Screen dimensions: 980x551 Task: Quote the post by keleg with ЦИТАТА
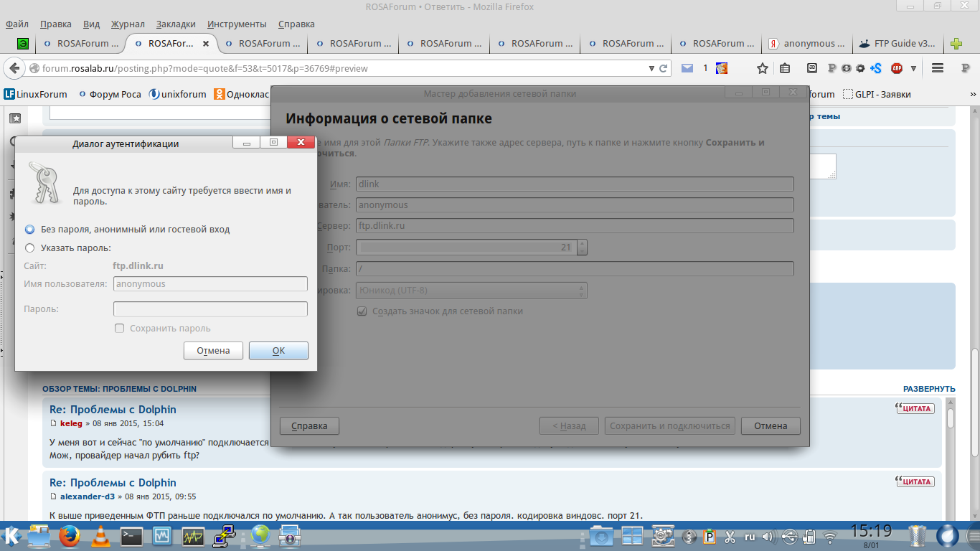coord(915,408)
